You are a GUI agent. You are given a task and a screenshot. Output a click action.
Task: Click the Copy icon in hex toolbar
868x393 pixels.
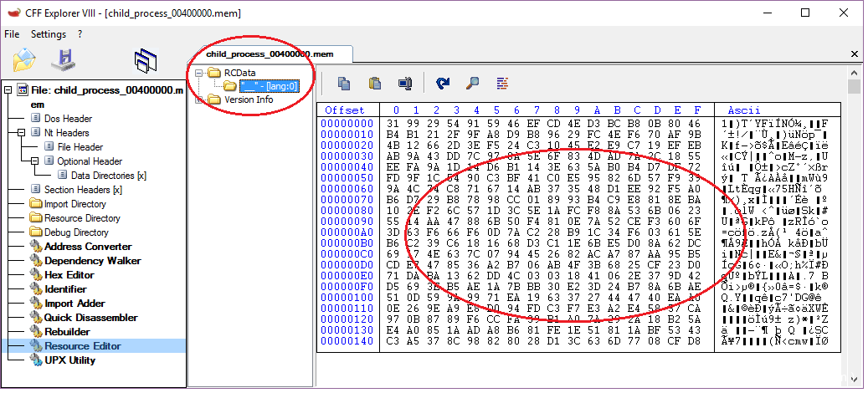point(344,83)
